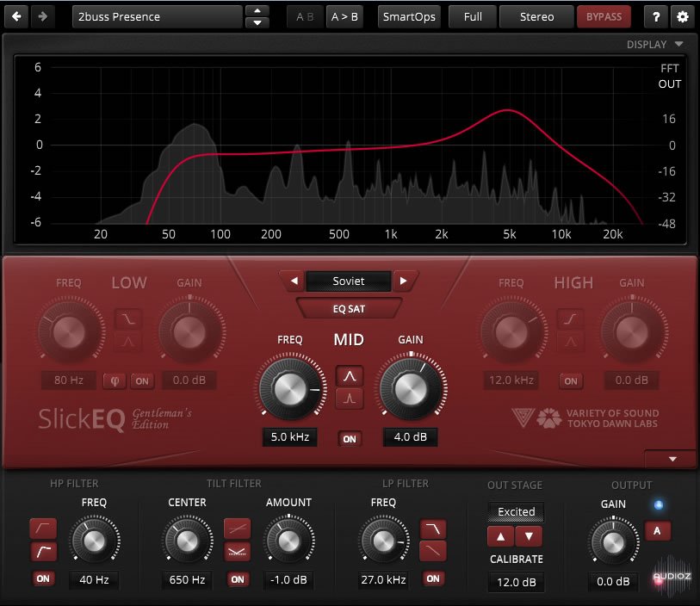This screenshot has height=606, width=700.
Task: Click the output GAIN knob
Action: coord(613,542)
